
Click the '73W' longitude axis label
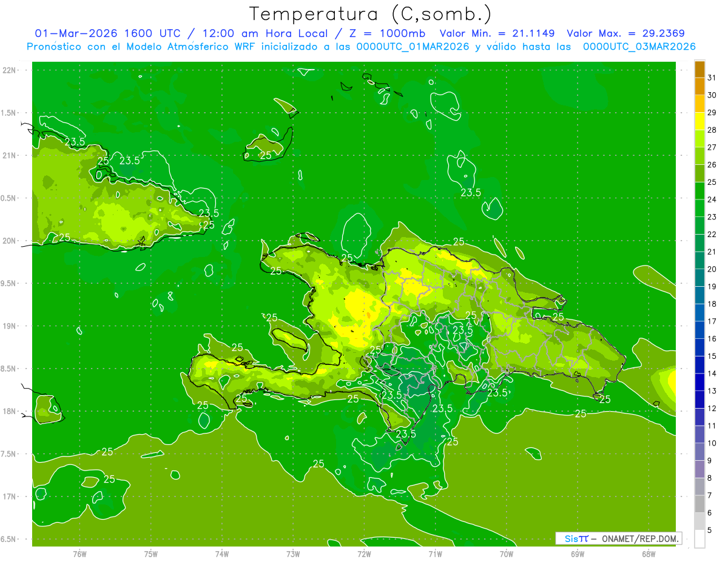293,554
